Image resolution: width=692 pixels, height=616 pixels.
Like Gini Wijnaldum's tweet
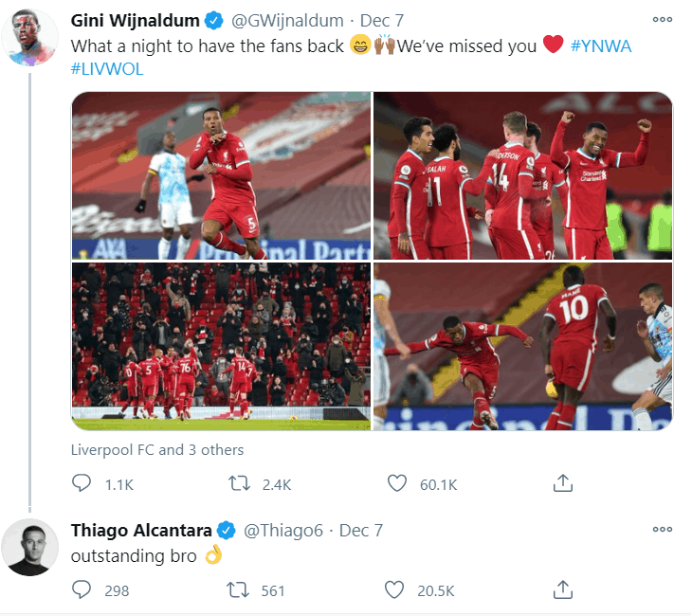[x=397, y=483]
